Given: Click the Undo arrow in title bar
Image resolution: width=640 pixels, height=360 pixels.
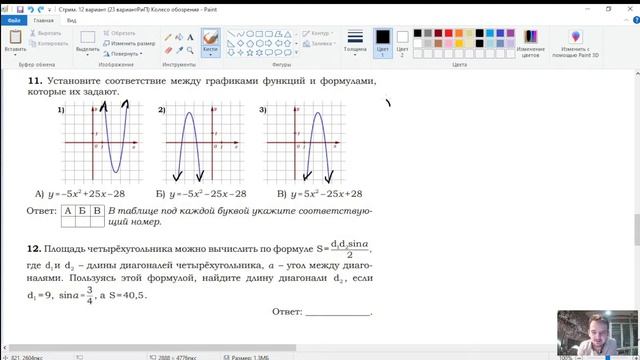Looking at the screenshot, I should coord(31,9).
